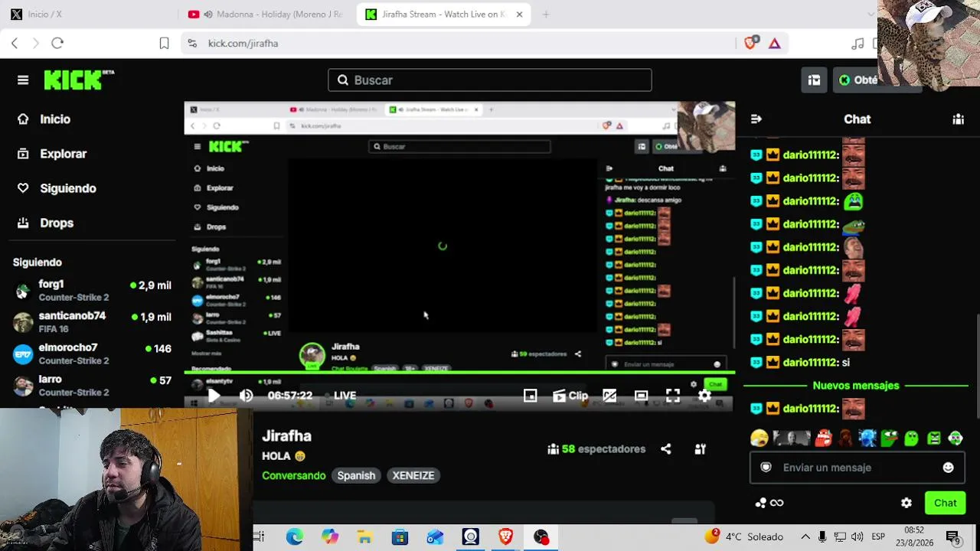Open File Explorer from taskbar

(x=364, y=537)
